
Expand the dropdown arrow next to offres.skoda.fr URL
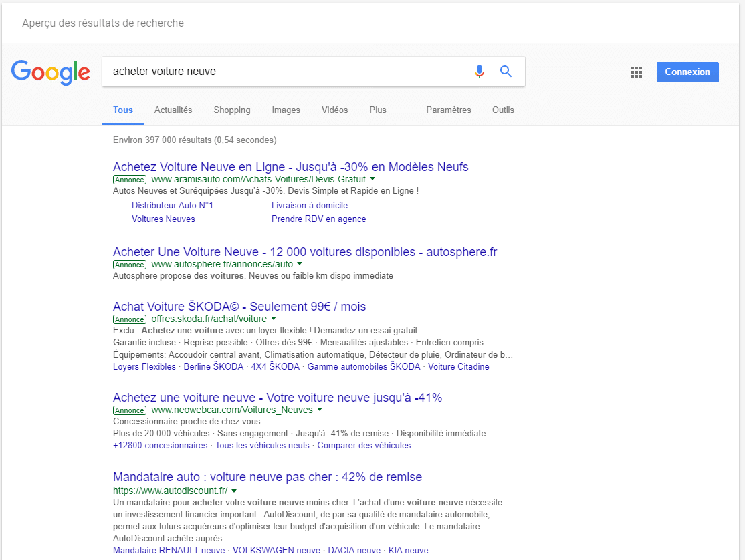[x=274, y=319]
